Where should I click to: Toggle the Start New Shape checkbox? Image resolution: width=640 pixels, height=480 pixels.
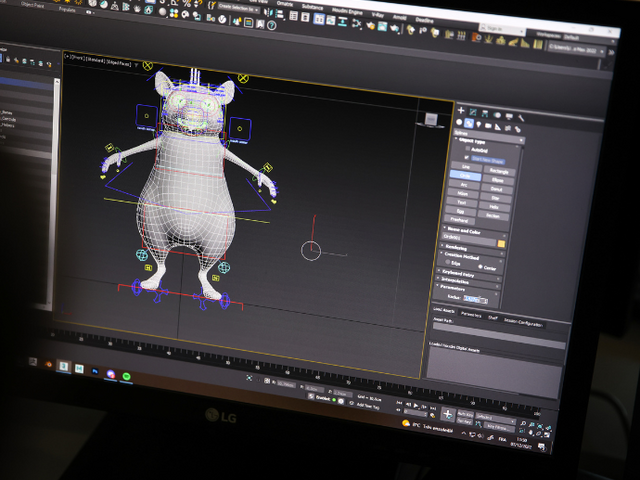466,158
